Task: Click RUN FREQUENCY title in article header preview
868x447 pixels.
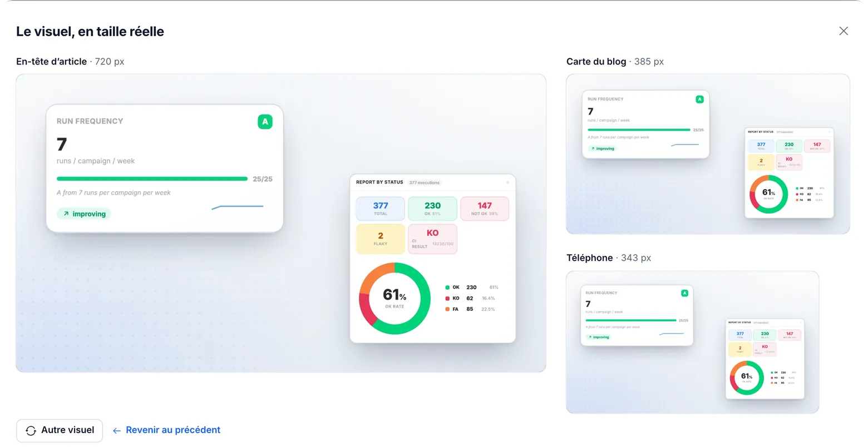Action: click(x=90, y=121)
